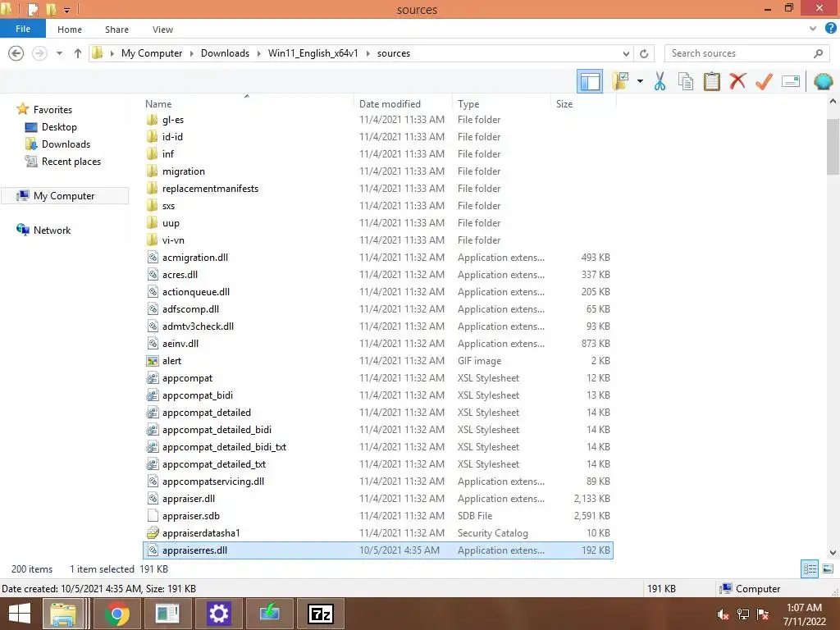Click the Forward navigation arrow
The image size is (840, 630).
click(x=39, y=53)
